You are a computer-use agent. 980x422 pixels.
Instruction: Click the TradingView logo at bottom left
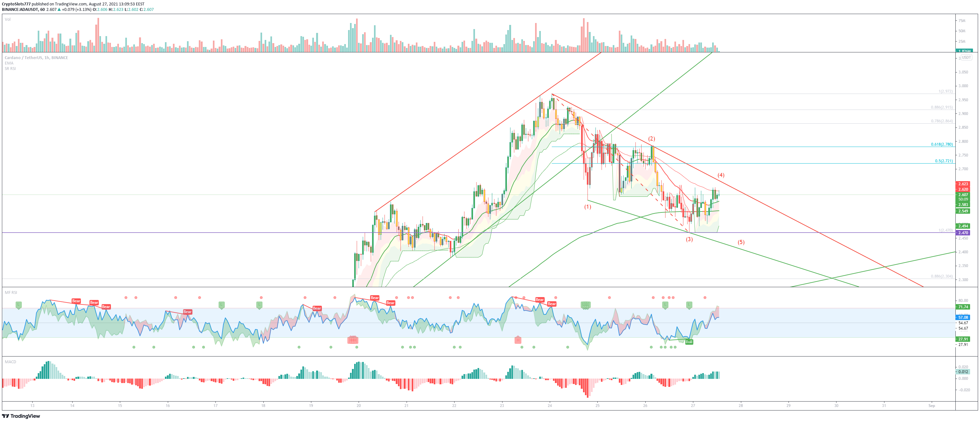21,416
